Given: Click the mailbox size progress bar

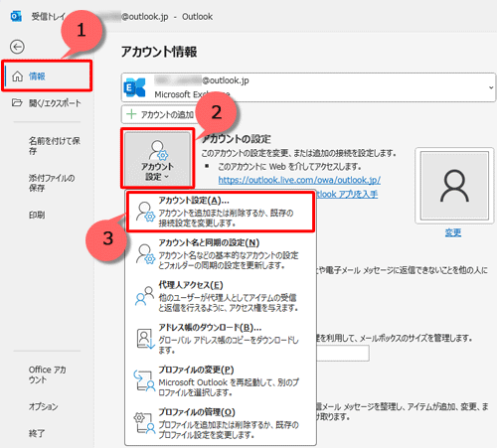Looking at the screenshot, I should pyautogui.click(x=343, y=353).
